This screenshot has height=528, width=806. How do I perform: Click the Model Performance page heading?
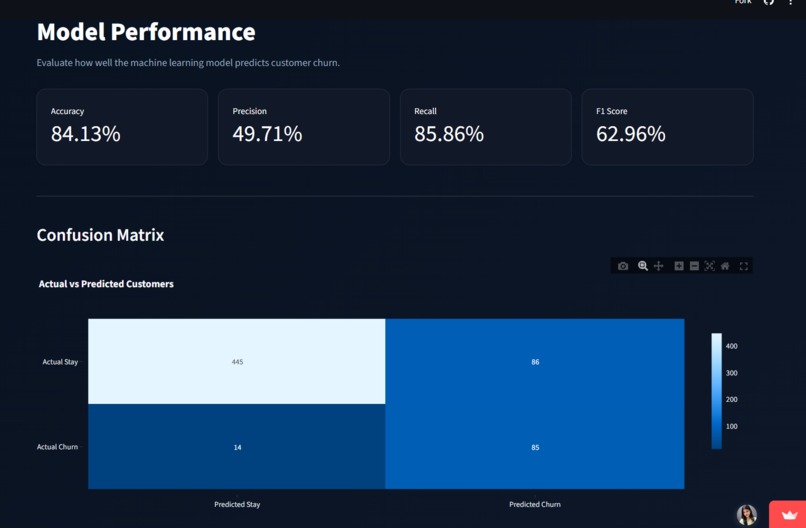coord(146,32)
